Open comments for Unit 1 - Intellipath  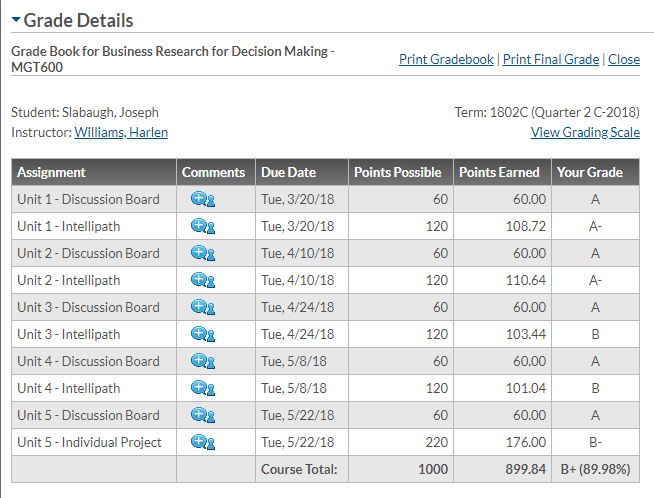pos(203,226)
